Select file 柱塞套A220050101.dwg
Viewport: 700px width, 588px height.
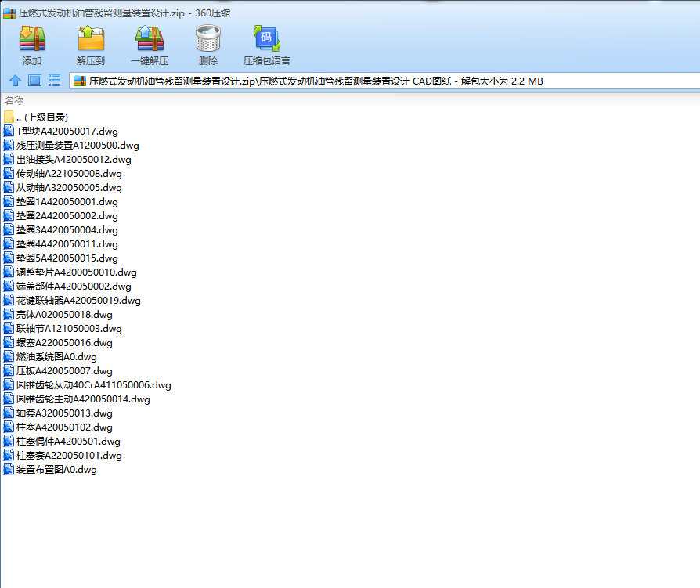(x=63, y=456)
